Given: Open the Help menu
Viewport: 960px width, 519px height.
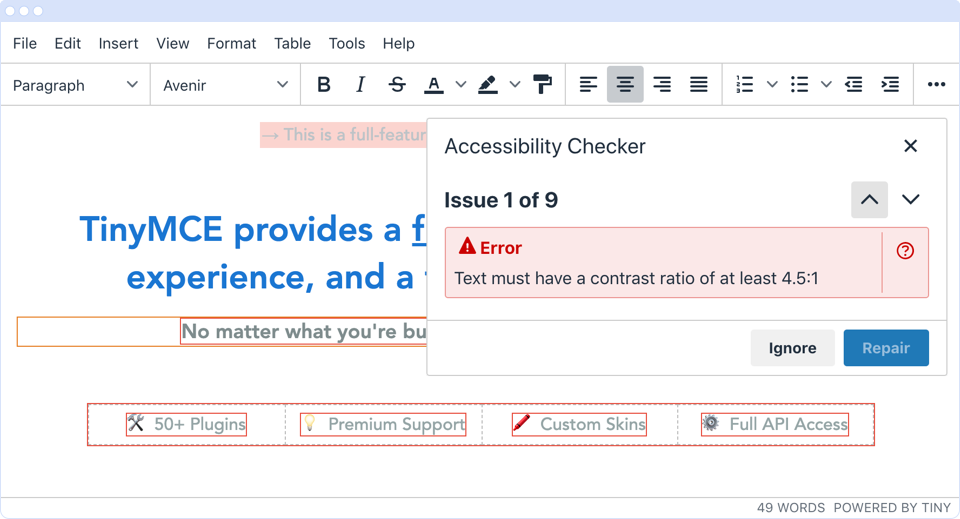Looking at the screenshot, I should click(x=399, y=43).
